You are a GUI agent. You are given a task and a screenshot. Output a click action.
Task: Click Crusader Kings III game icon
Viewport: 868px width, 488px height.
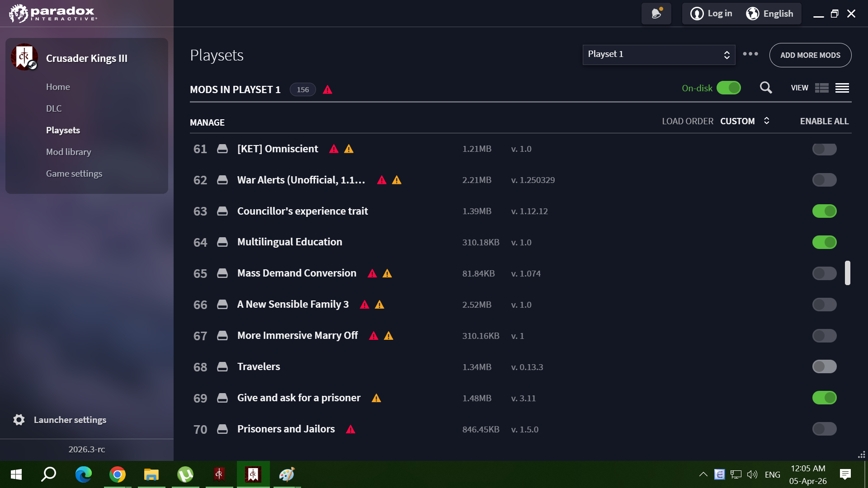click(24, 57)
